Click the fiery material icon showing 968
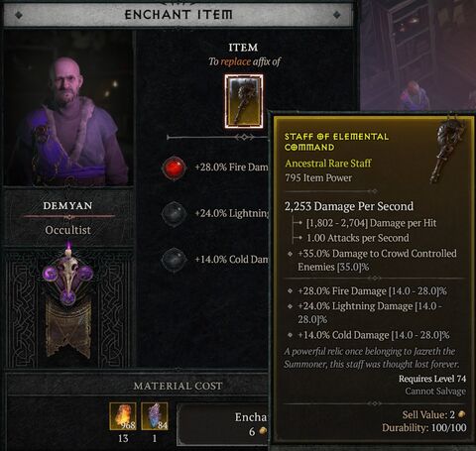The height and width of the screenshot is (451, 476). tap(123, 416)
